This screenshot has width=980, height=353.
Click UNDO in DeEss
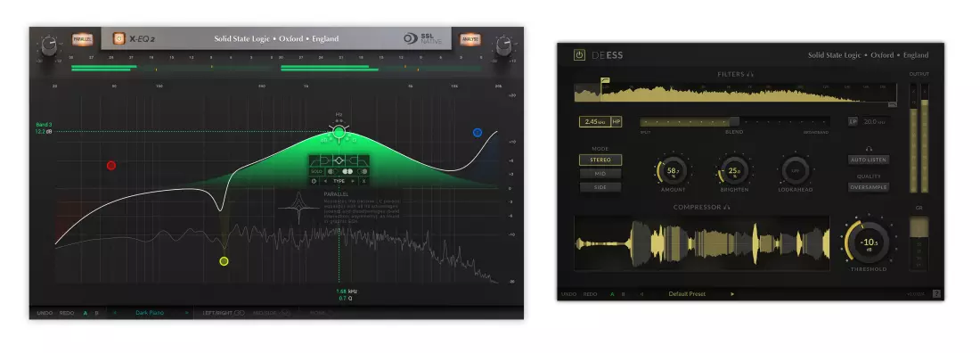click(568, 293)
